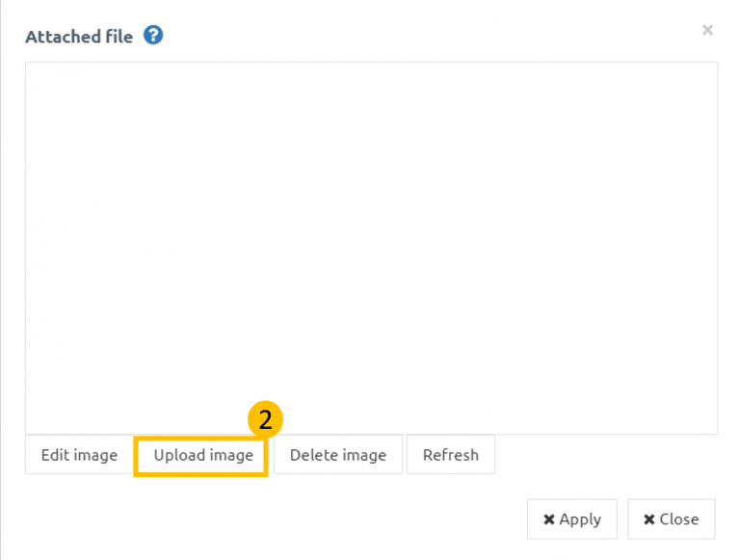Click the Close button at bottom right
The image size is (740, 560).
pyautogui.click(x=671, y=520)
